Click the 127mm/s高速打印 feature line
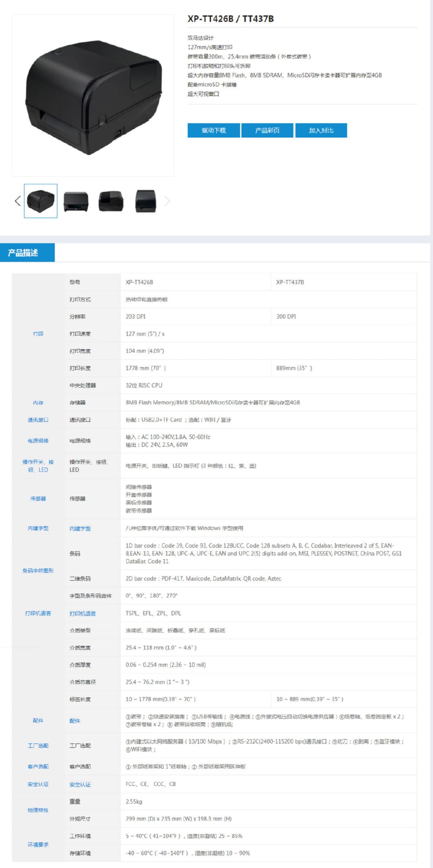The width and height of the screenshot is (433, 868). click(210, 47)
